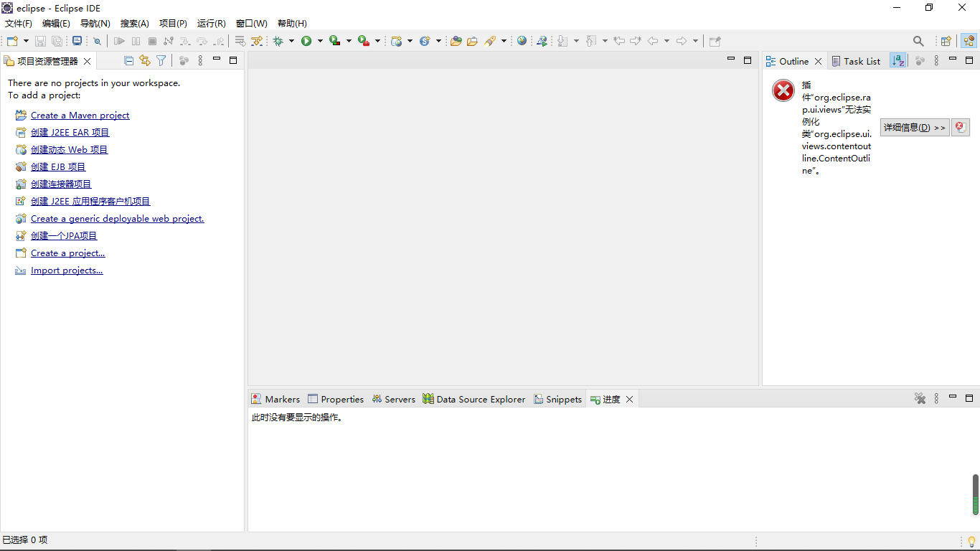This screenshot has width=980, height=551.
Task: Click the Collapse All icon in project explorer
Action: point(129,61)
